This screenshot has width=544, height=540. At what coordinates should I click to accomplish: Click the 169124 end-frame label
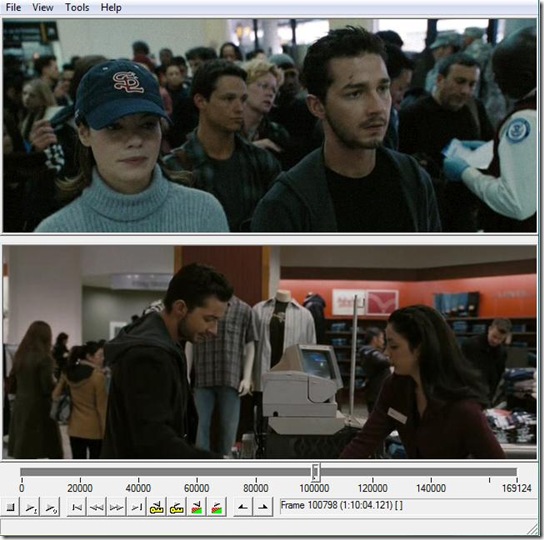pos(517,488)
